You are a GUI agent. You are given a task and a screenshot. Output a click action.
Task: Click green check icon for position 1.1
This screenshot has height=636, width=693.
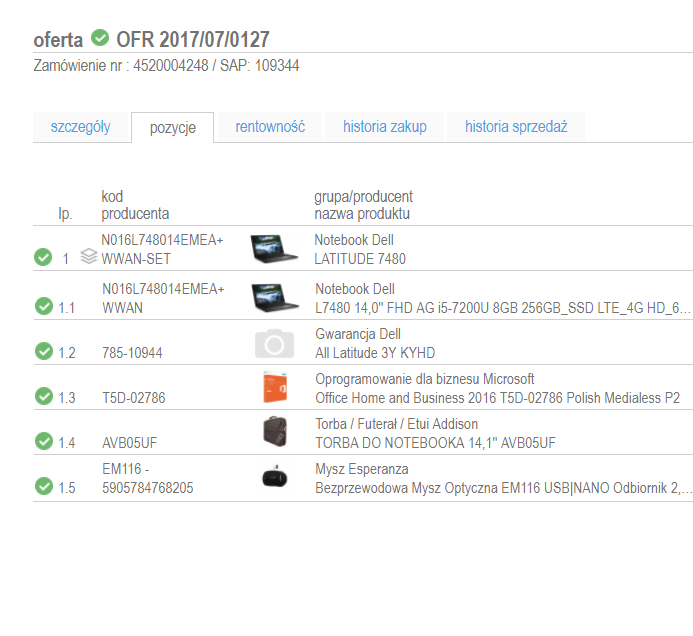click(x=43, y=306)
